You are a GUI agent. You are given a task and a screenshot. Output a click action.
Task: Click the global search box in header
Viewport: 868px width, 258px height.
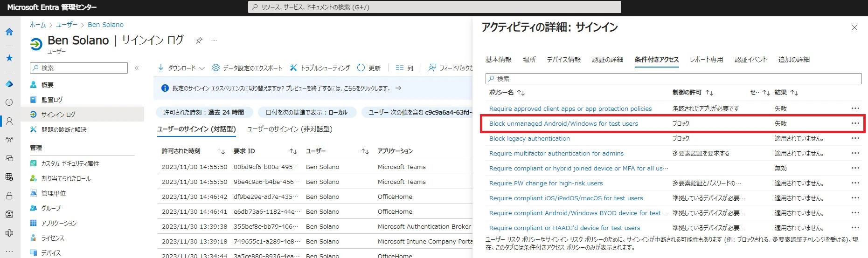[x=434, y=7]
